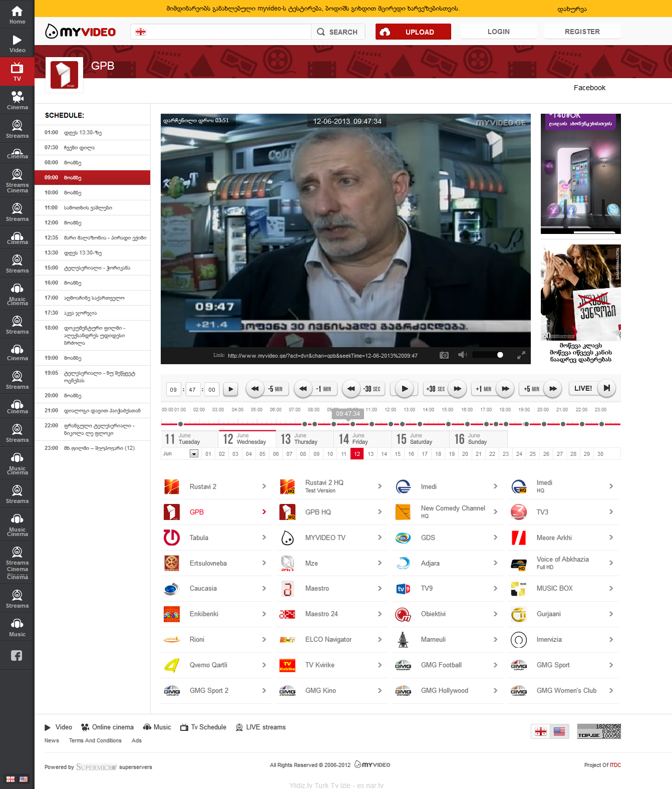
Task: Open the Meore Arkhi channel icon
Action: point(519,538)
